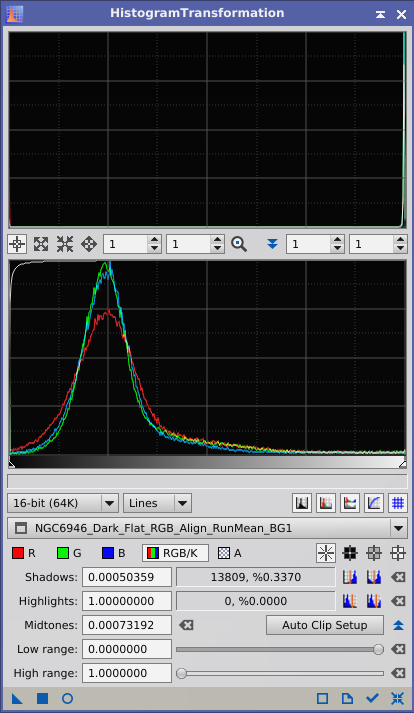Image resolution: width=414 pixels, height=713 pixels.
Task: Select the black point readout mode icon
Action: (x=350, y=553)
